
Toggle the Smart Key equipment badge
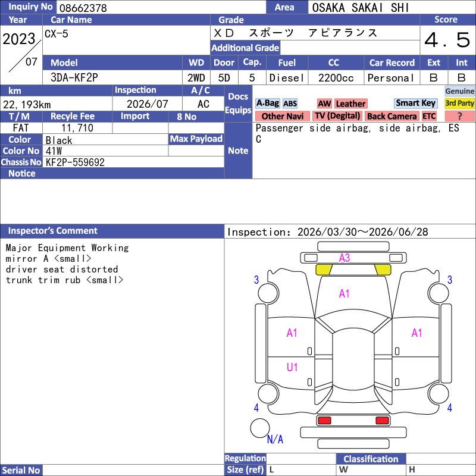(x=415, y=104)
